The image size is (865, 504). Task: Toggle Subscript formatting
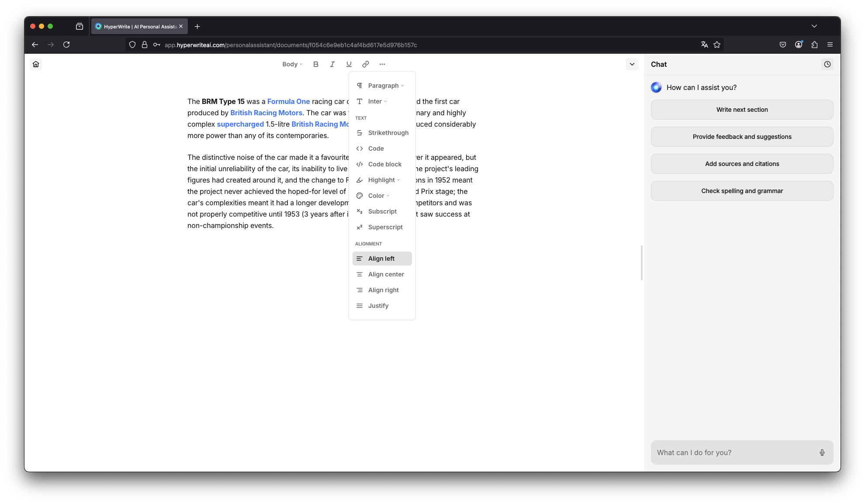382,211
